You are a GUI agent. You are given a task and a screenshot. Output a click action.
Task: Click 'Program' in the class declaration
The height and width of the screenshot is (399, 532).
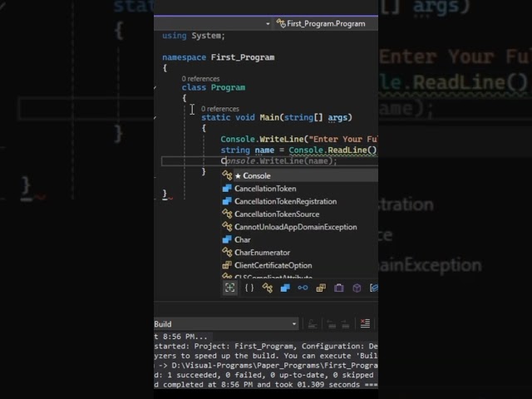(x=228, y=87)
